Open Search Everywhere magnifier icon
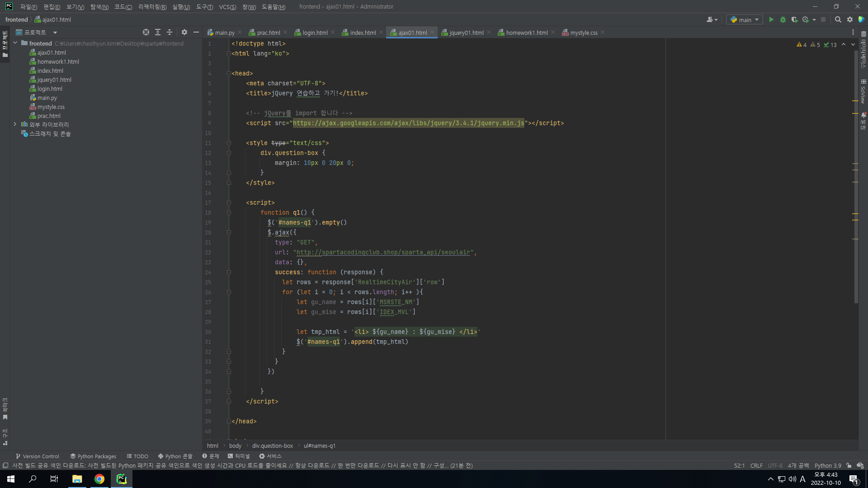 (838, 19)
